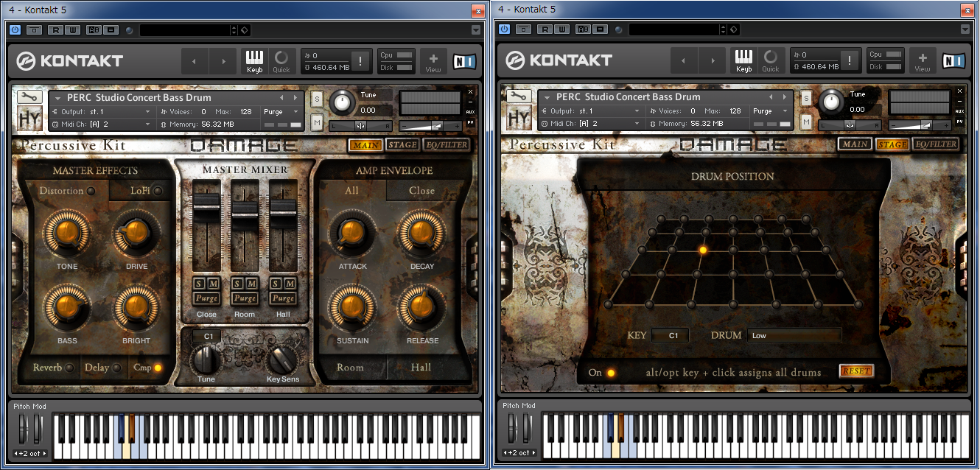
Task: Purge the Room mic samples
Action: [x=245, y=298]
